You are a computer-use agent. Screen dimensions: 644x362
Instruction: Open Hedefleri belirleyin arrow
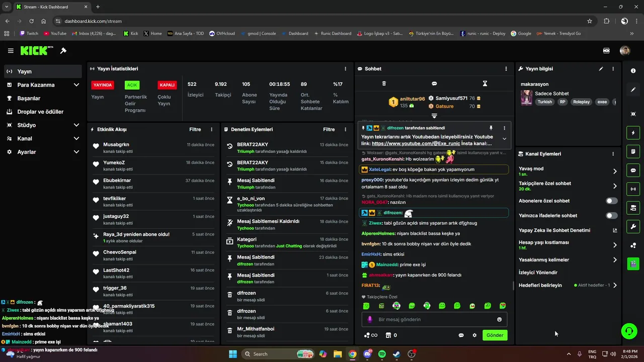614,285
